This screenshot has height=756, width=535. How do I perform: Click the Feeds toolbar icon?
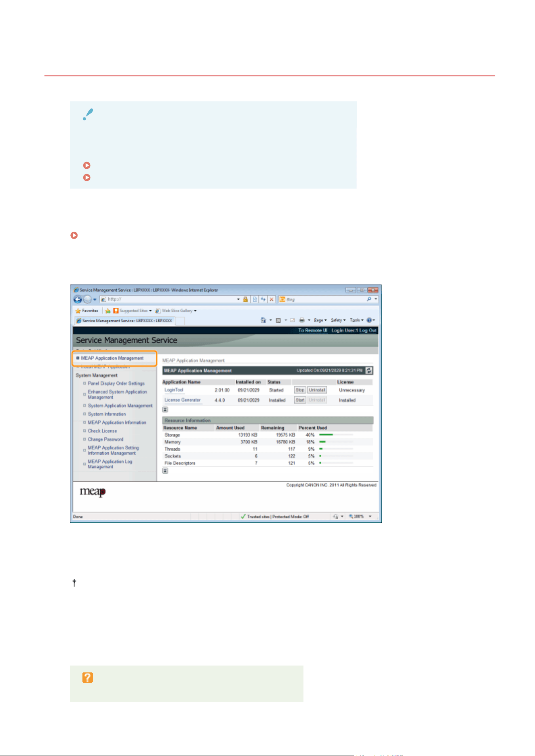tap(278, 320)
